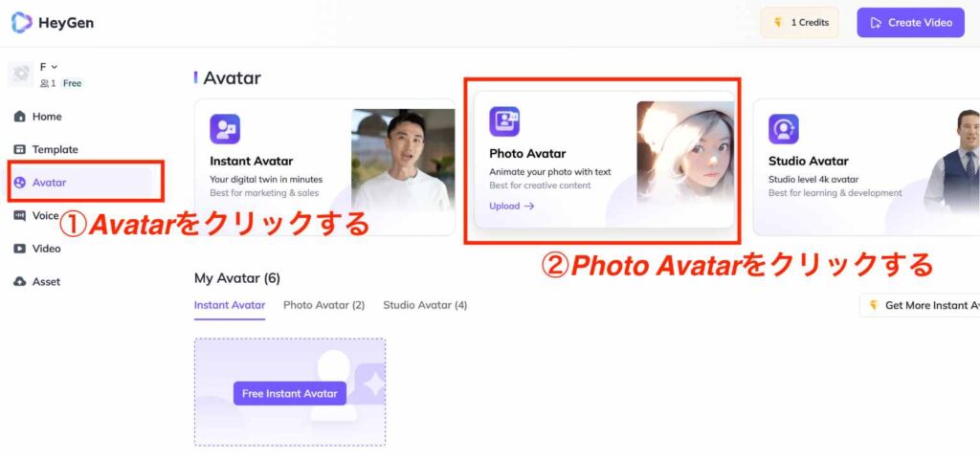Click the Voice waveform icon
Screen dimensions: 980x458
coord(20,216)
